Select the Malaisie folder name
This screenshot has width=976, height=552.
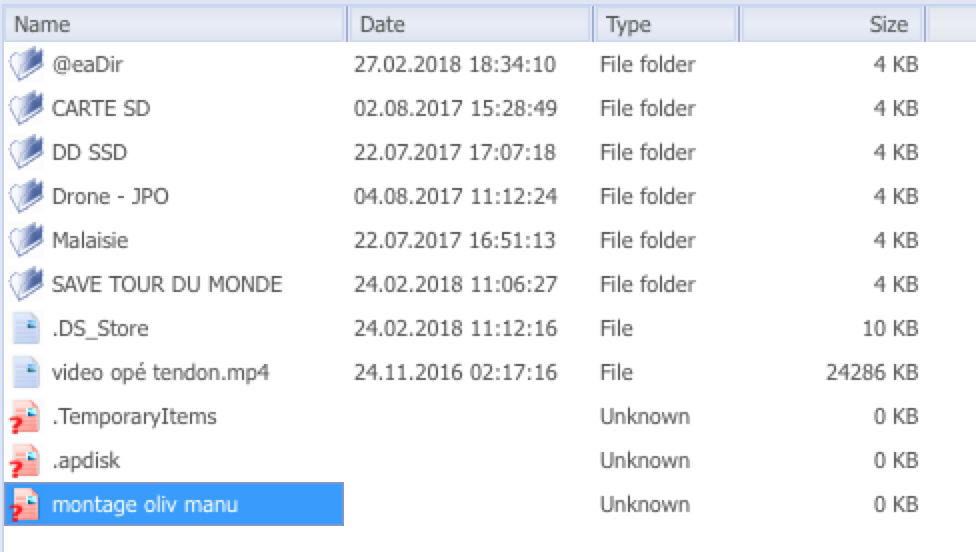90,241
